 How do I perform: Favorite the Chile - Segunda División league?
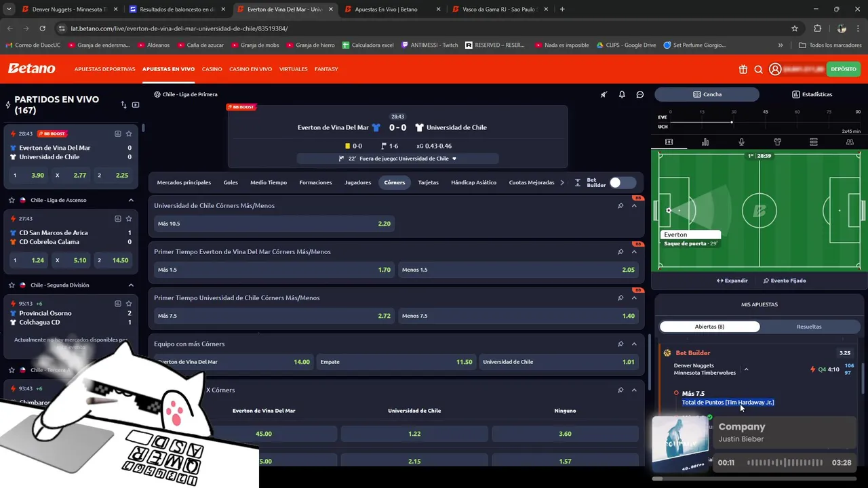12,285
